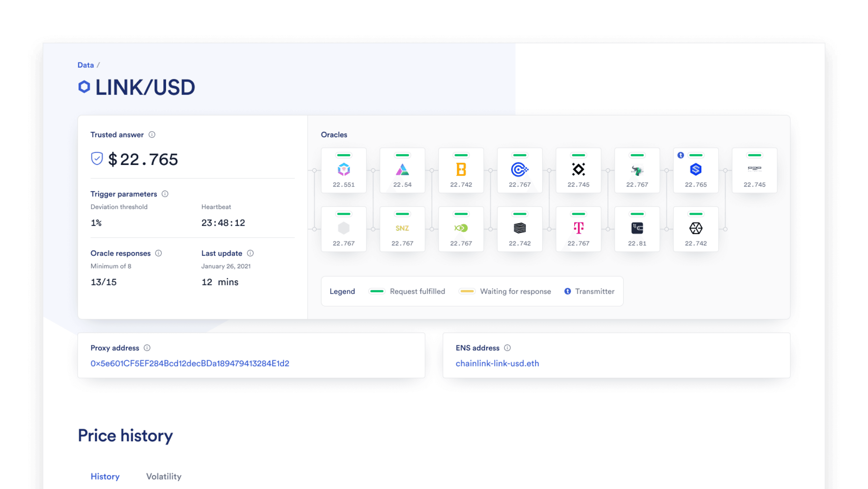Click the info icon next to Trusted answer
The image size is (868, 489).
coord(152,134)
